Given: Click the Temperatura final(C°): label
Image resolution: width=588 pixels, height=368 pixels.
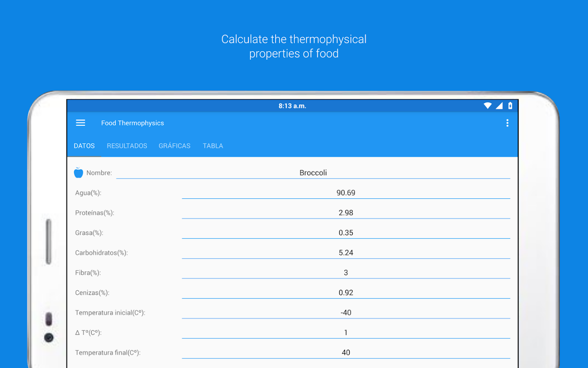Looking at the screenshot, I should click(108, 353).
